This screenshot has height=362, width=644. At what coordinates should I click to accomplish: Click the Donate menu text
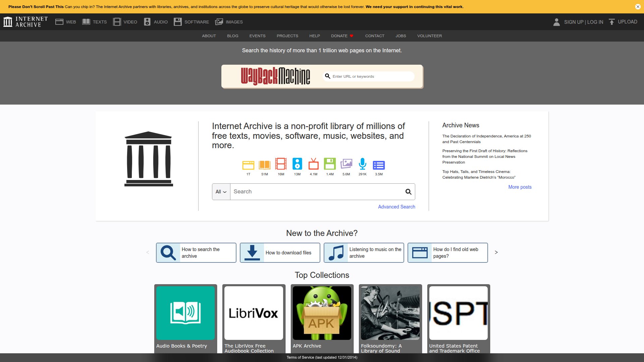click(339, 36)
